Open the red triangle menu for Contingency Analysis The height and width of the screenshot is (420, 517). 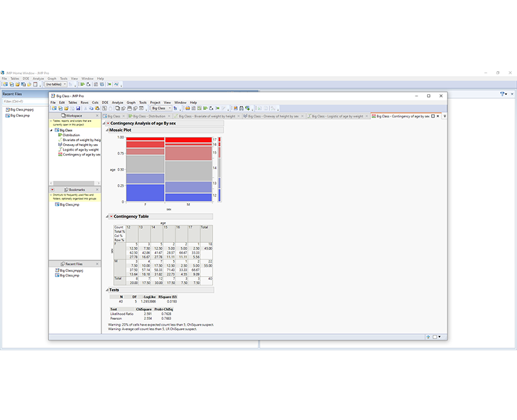coord(107,123)
